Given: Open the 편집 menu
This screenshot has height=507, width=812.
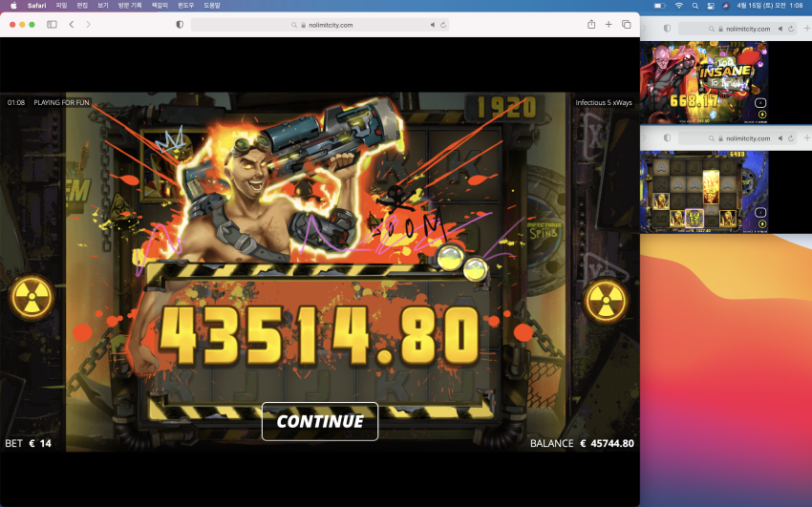Looking at the screenshot, I should (82, 6).
